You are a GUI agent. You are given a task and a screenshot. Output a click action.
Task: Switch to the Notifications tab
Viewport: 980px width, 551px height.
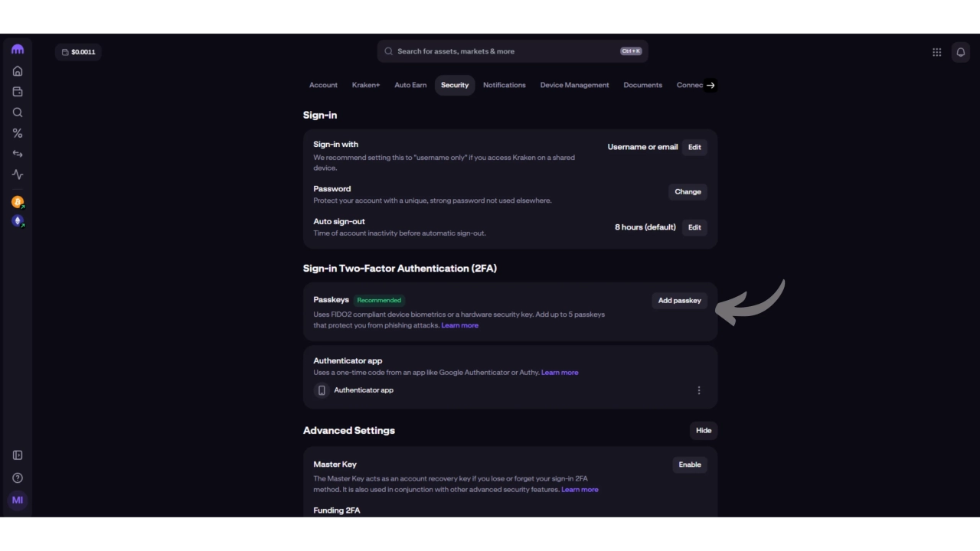504,85
